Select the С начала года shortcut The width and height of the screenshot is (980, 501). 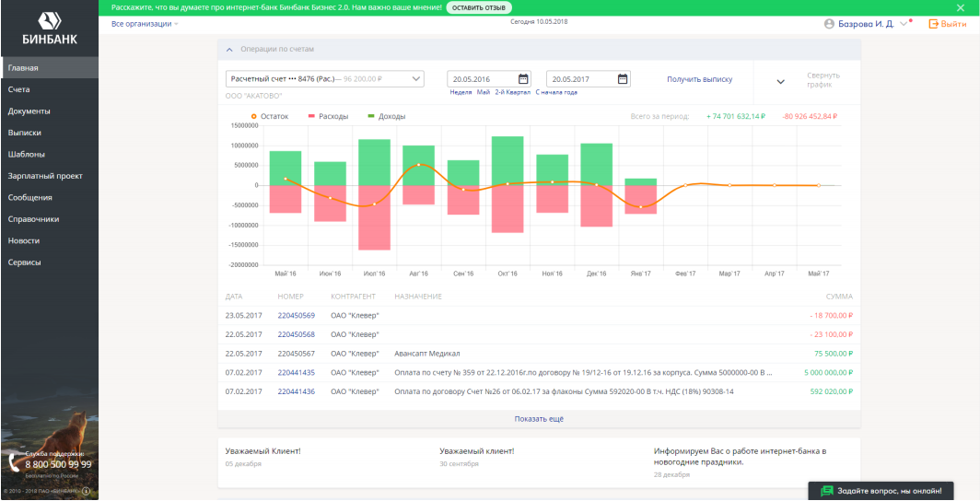coord(556,92)
